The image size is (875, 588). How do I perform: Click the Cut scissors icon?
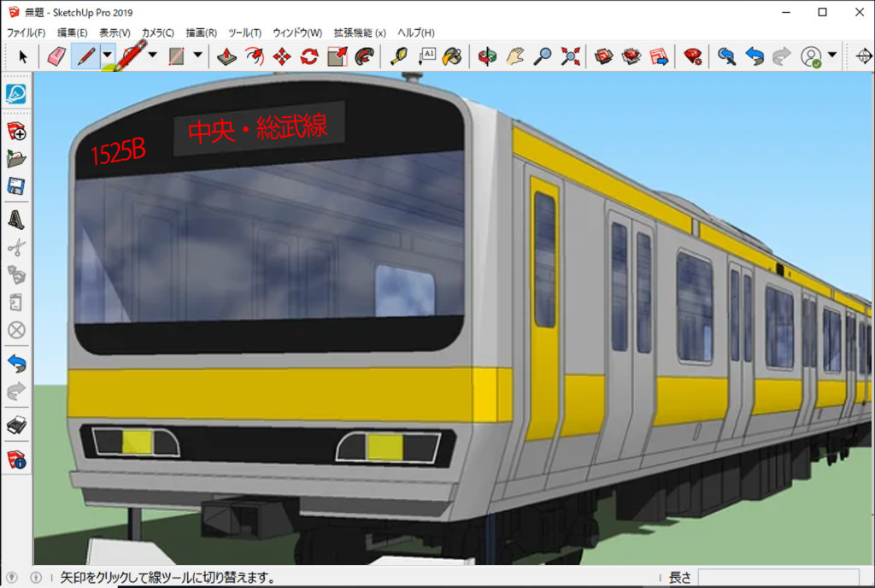(16, 247)
